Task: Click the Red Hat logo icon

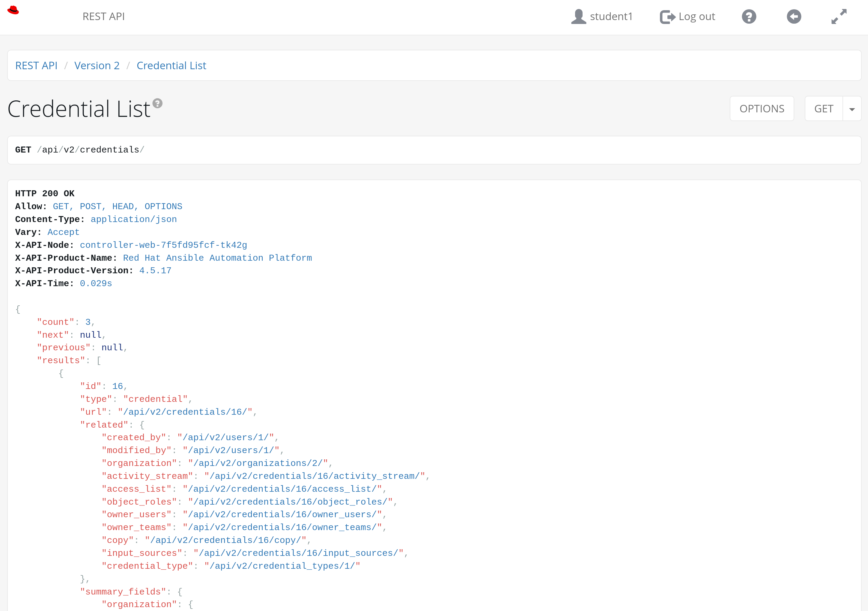Action: pyautogui.click(x=13, y=10)
